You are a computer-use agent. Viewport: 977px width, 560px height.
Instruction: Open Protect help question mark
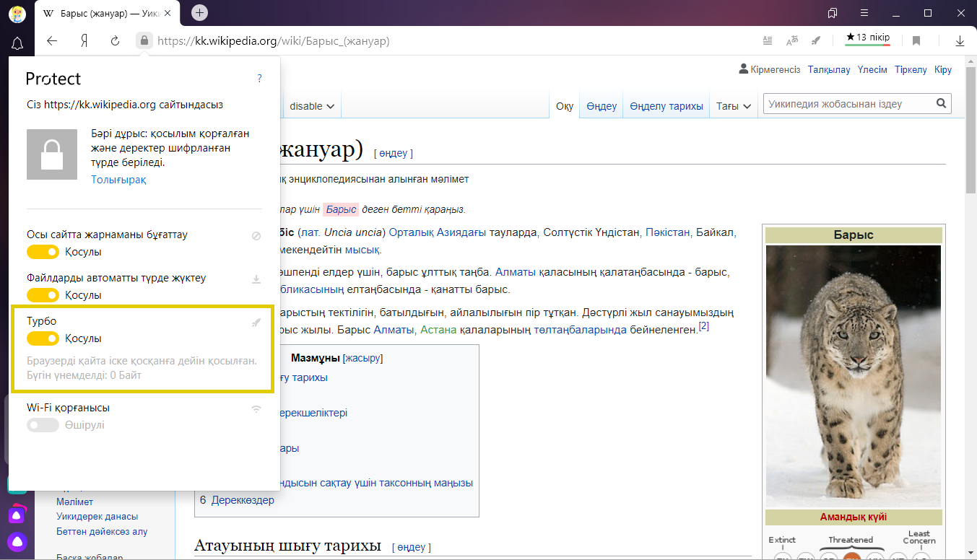[259, 79]
